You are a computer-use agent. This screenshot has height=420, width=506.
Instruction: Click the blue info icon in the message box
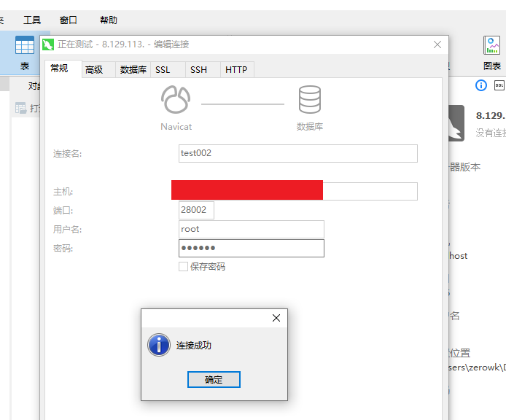pos(159,345)
